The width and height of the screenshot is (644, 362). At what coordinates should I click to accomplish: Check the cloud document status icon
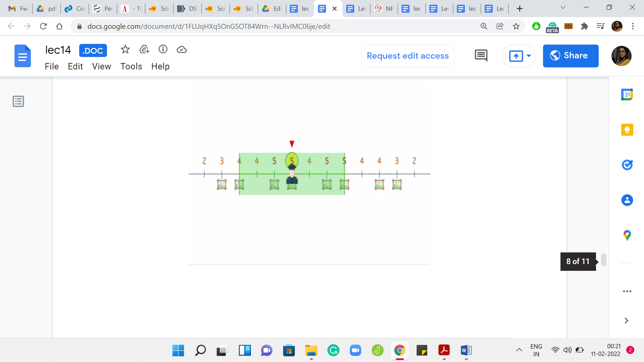pos(182,50)
